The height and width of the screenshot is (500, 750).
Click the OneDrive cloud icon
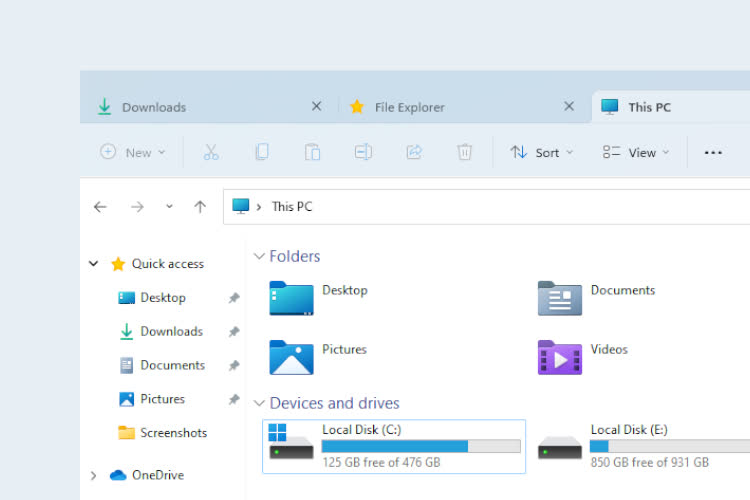tap(118, 475)
